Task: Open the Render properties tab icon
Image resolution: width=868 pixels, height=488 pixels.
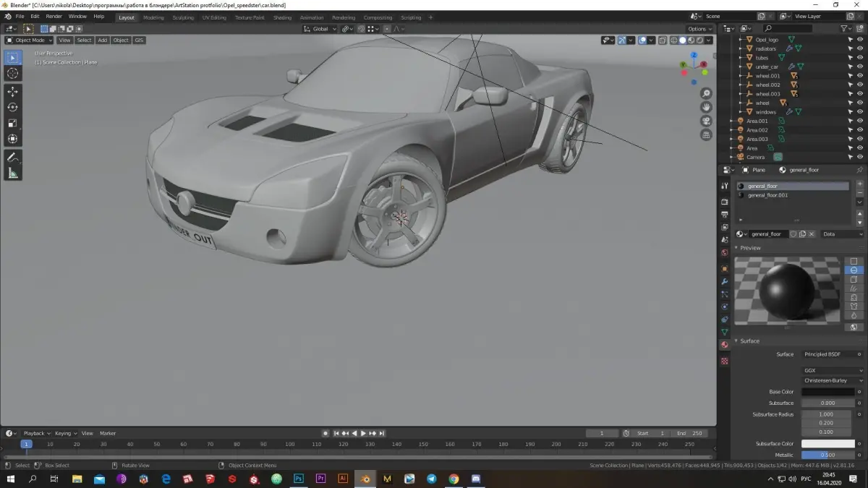Action: click(x=725, y=202)
